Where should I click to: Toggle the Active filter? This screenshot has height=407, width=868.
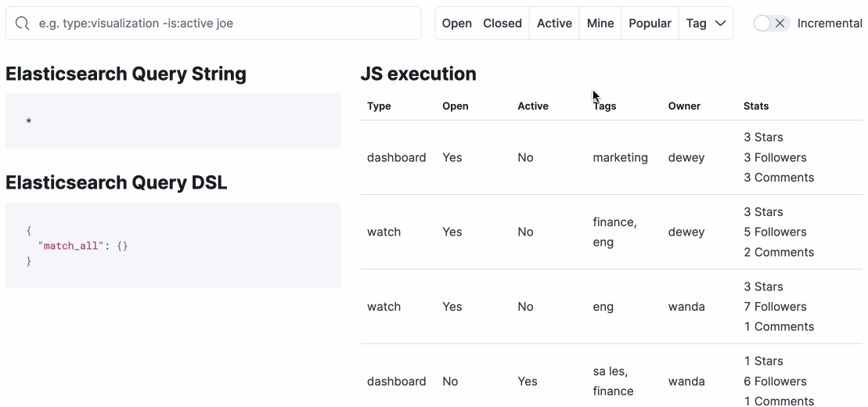pos(554,23)
